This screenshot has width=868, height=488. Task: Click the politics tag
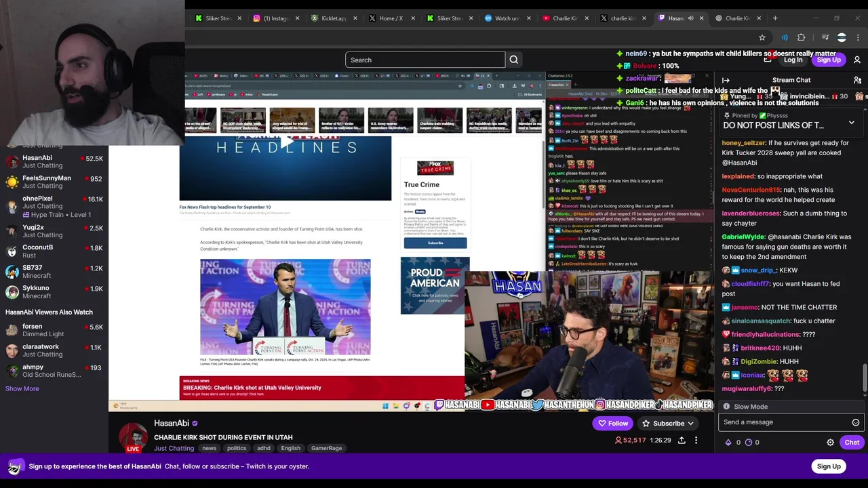(237, 448)
